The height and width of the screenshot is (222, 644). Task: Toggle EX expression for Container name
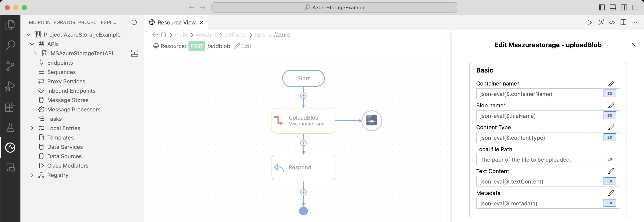[610, 94]
